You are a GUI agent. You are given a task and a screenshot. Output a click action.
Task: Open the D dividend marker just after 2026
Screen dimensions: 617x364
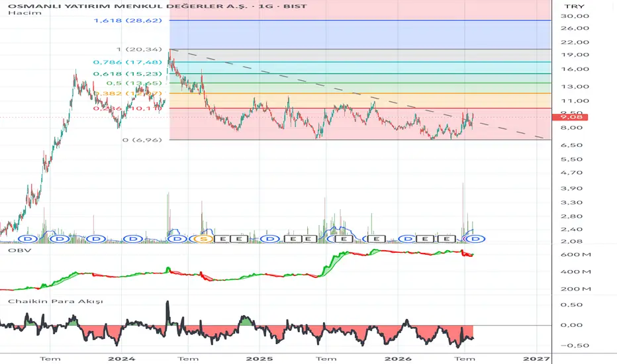[408, 239]
